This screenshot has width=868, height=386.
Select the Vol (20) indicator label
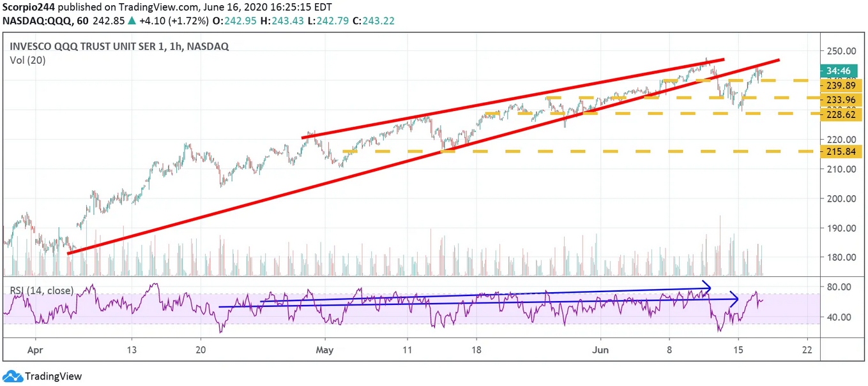click(x=27, y=61)
